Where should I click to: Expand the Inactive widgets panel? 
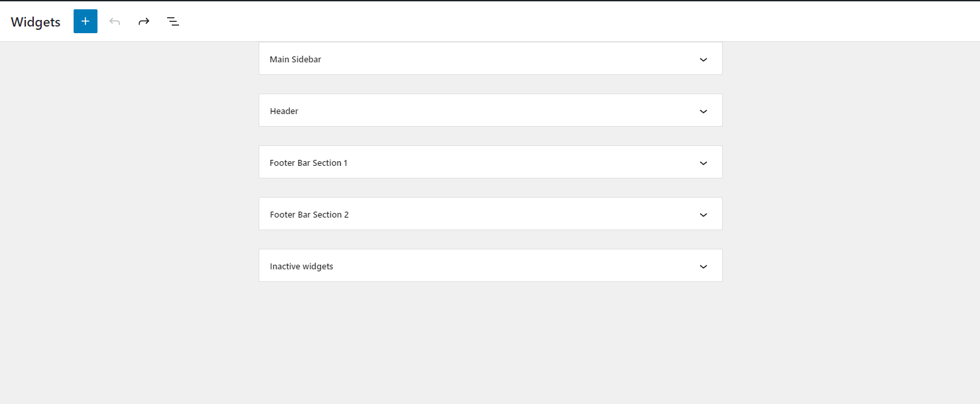click(x=703, y=266)
